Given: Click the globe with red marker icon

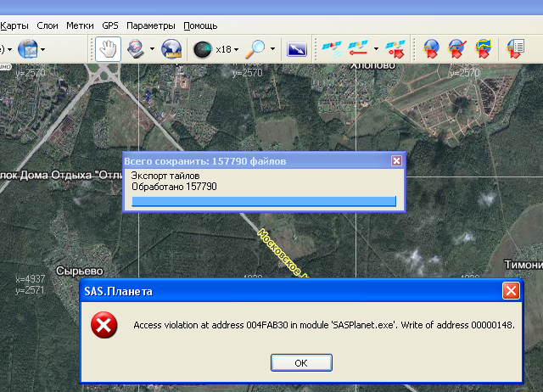Looking at the screenshot, I should [432, 49].
